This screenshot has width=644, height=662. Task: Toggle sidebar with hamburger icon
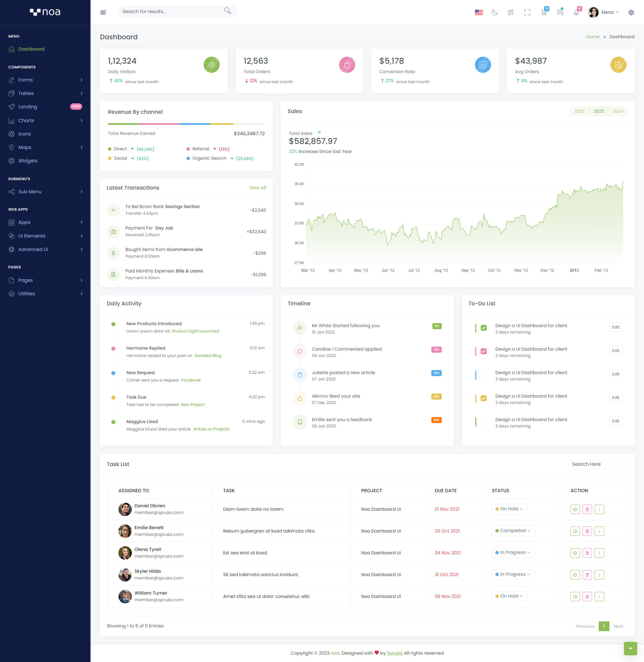(103, 12)
